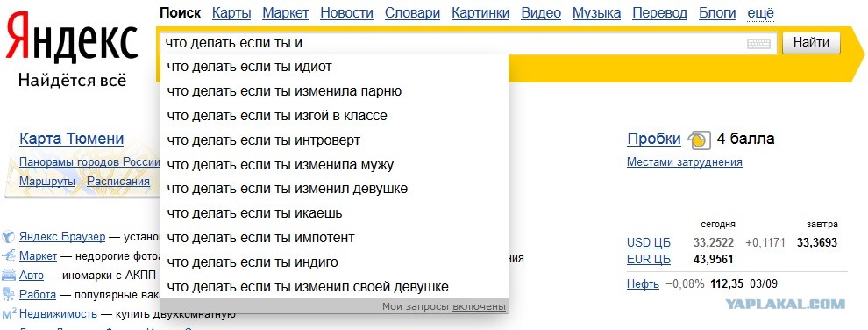
Task: Click the Местами затруднения link
Action: (x=684, y=162)
